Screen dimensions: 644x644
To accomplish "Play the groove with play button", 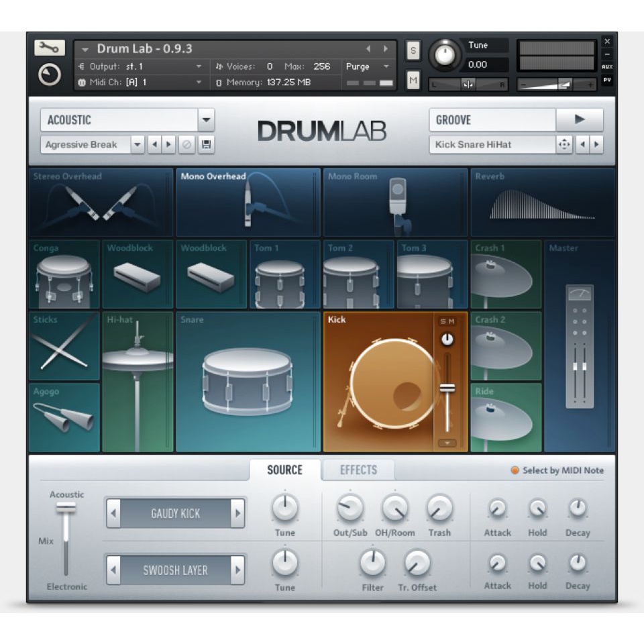I will pyautogui.click(x=580, y=119).
